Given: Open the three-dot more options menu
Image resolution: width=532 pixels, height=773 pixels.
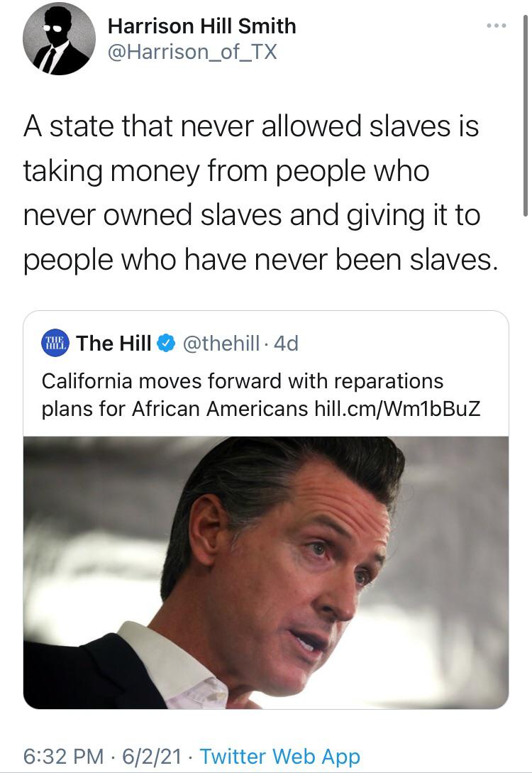Looking at the screenshot, I should (x=496, y=26).
